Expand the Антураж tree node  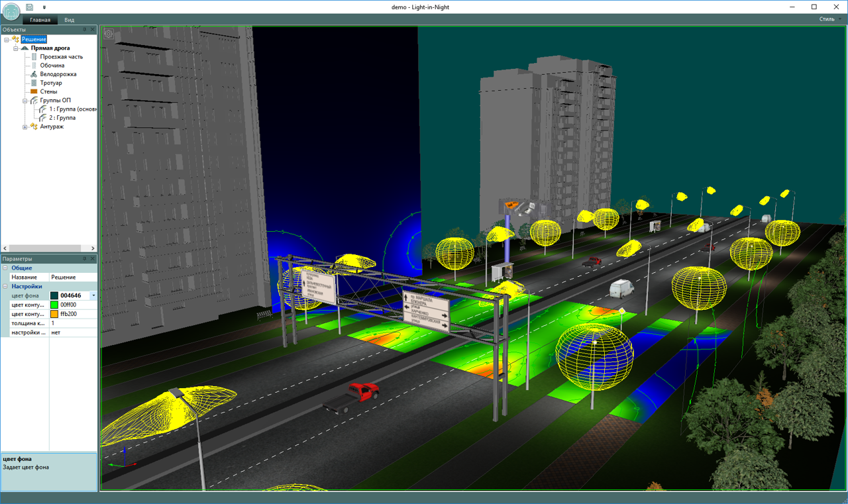[x=25, y=126]
